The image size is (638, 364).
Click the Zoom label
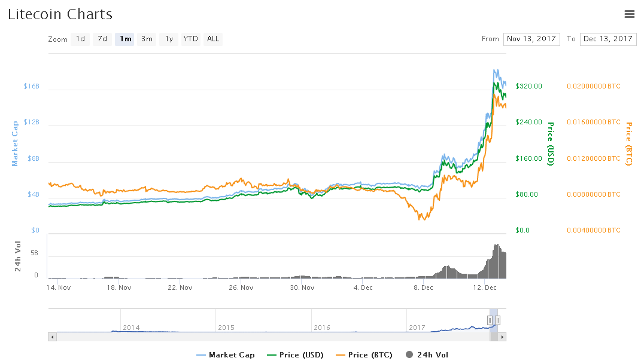coord(58,39)
